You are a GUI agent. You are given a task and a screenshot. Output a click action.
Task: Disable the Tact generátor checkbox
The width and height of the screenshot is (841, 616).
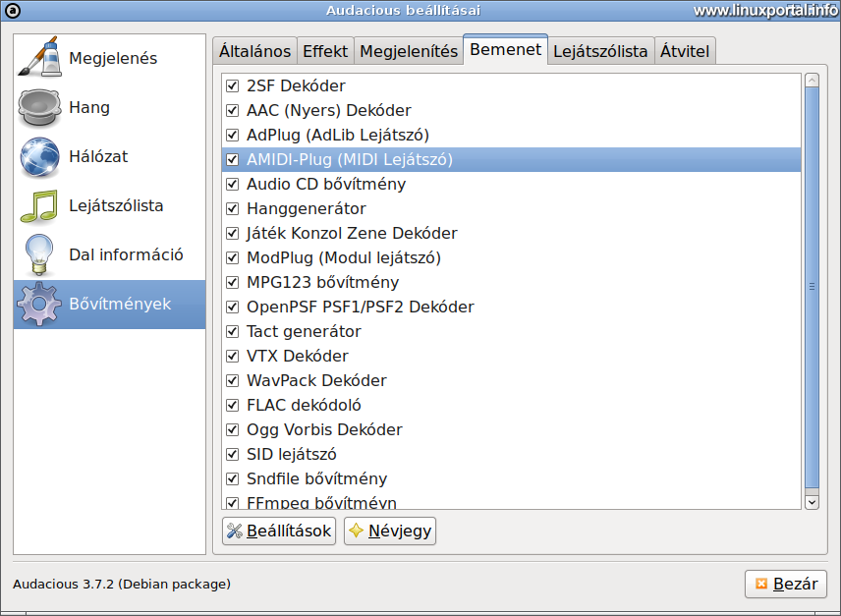(232, 331)
